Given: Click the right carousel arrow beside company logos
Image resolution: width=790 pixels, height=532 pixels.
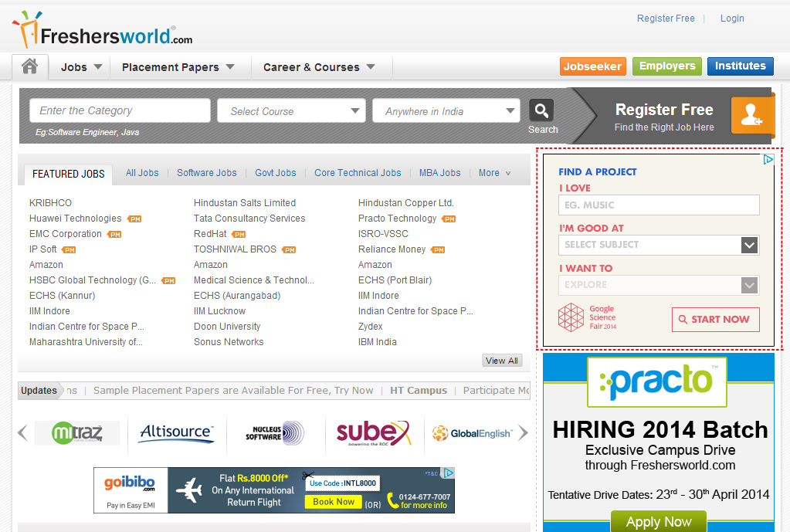Looking at the screenshot, I should (x=523, y=432).
